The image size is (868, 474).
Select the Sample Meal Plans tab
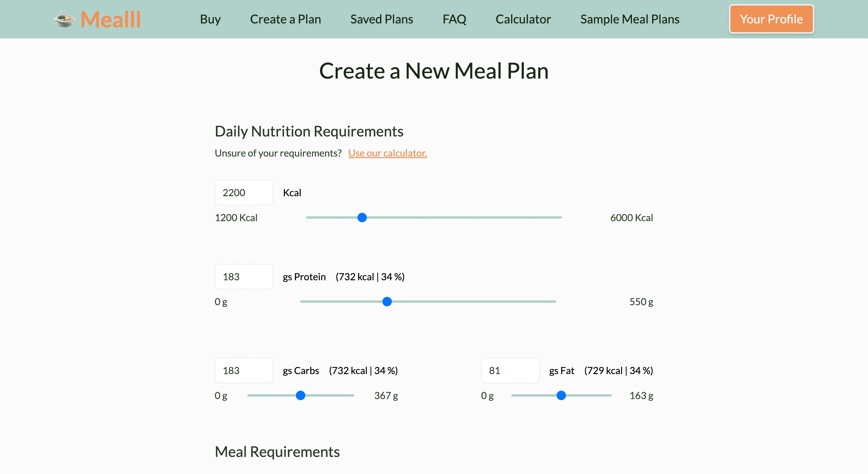point(630,19)
